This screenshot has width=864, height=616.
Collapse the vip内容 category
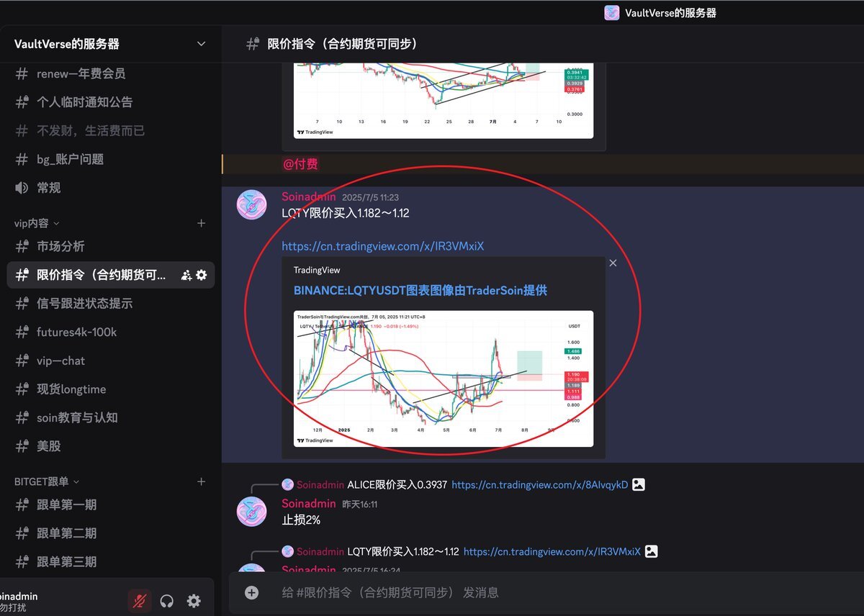click(37, 224)
